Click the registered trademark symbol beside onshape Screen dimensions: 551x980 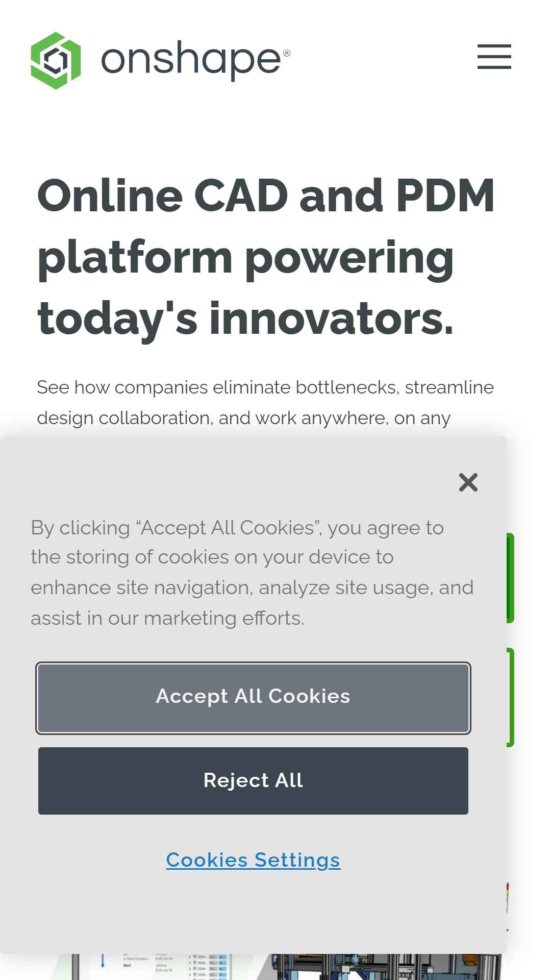[287, 53]
